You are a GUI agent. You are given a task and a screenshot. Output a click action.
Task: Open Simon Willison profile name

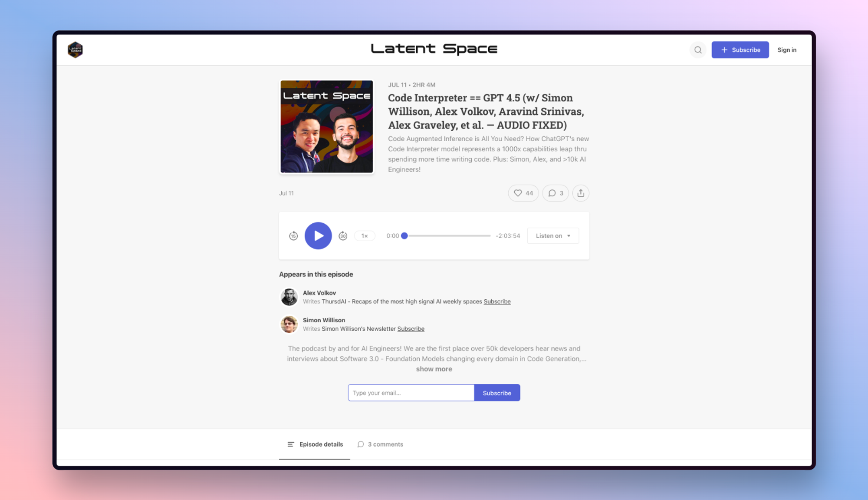tap(324, 320)
